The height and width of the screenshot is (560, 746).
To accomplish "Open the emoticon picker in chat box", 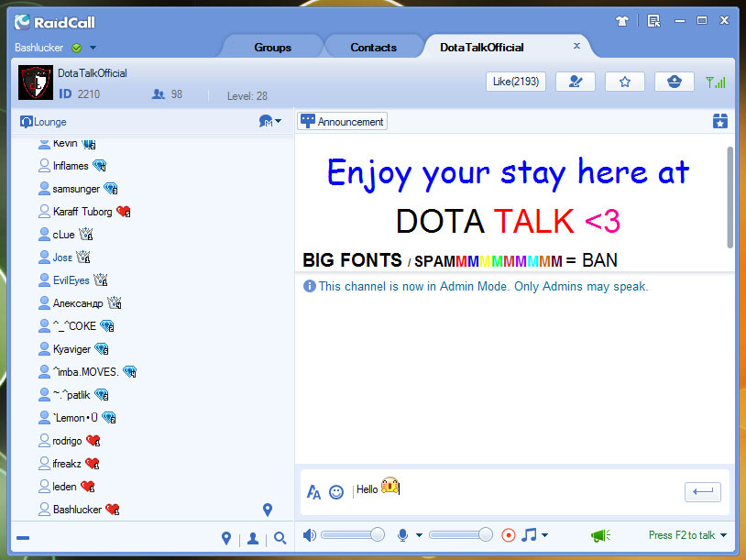I will point(336,492).
